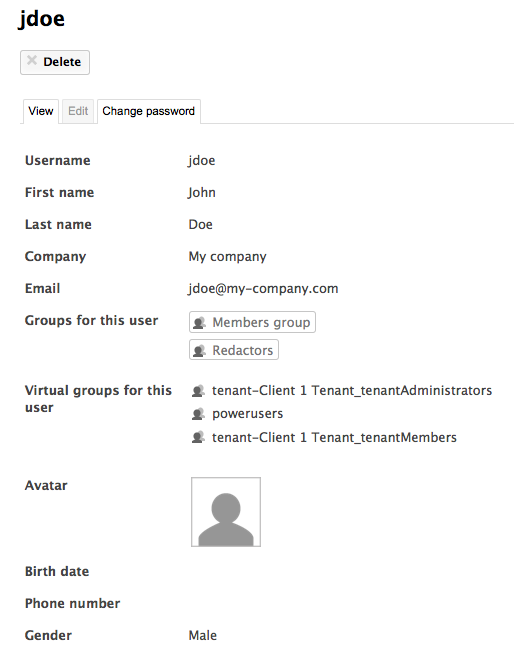Image resolution: width=514 pixels, height=663 pixels.
Task: Click the My company value
Action: coord(227,257)
